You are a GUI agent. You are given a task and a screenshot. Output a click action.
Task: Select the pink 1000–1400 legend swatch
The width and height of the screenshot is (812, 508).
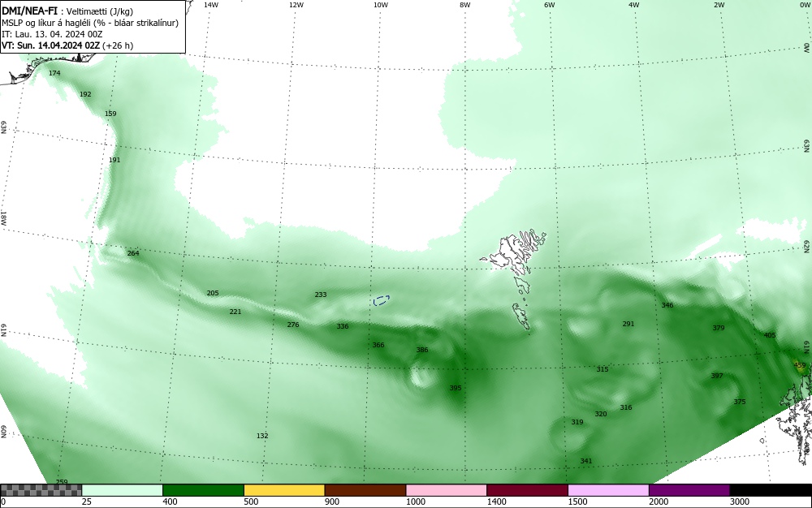pyautogui.click(x=447, y=490)
